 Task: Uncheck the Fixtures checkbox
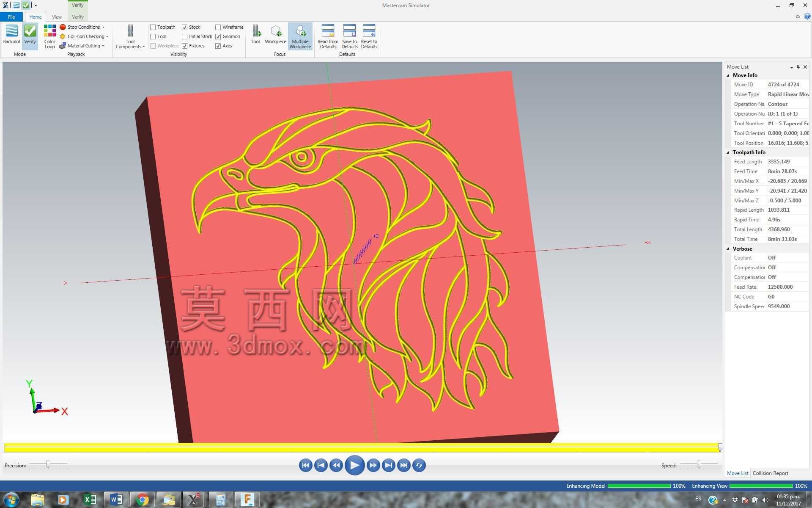184,46
